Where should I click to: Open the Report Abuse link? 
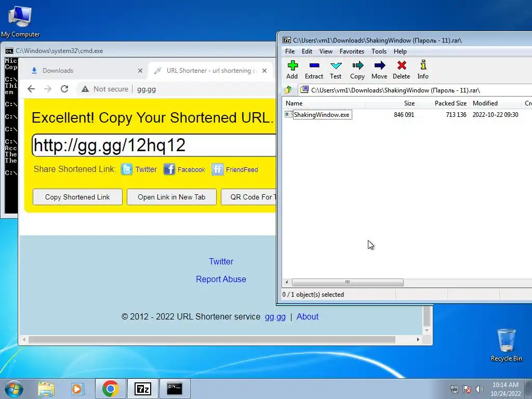[221, 279]
